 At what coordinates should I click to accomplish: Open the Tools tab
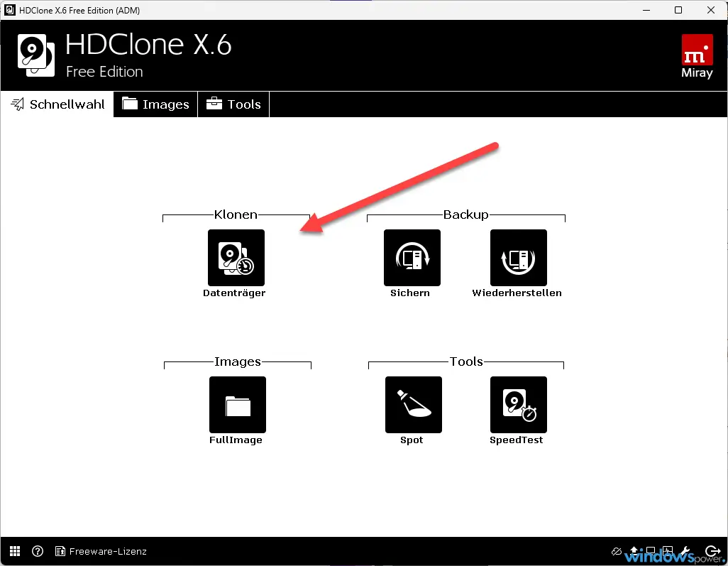[233, 104]
